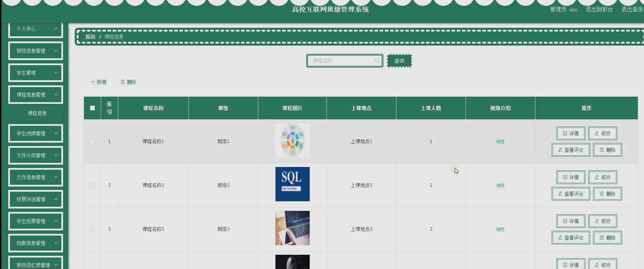Click the 课程名称 column header
The height and width of the screenshot is (269, 644).
(x=153, y=108)
